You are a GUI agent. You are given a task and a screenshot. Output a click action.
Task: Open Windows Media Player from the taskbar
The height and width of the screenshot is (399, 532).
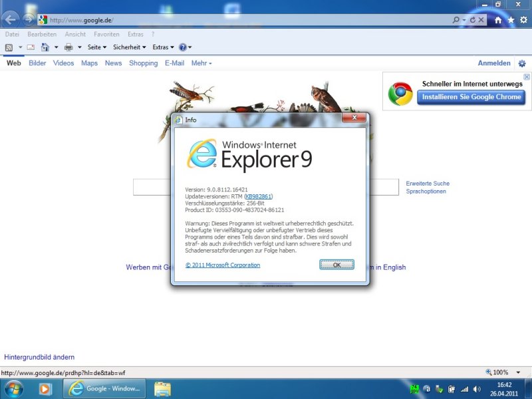45,389
